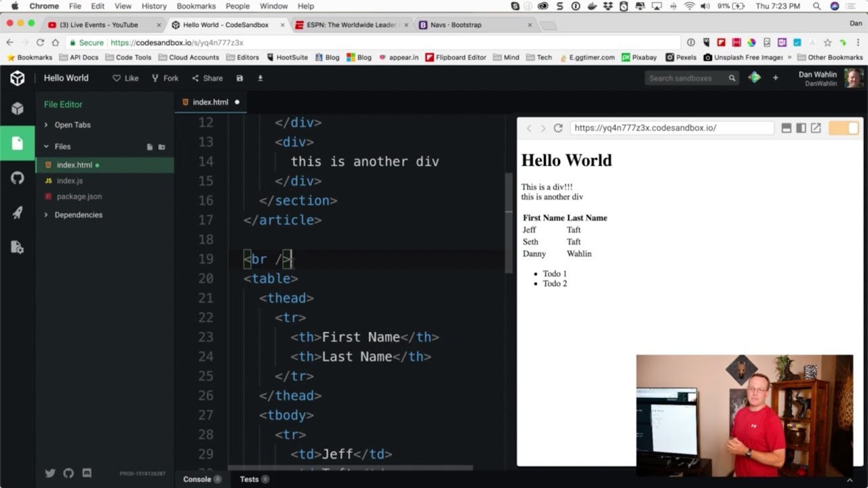The height and width of the screenshot is (488, 868).
Task: Click the preview forward arrow
Action: click(x=542, y=128)
